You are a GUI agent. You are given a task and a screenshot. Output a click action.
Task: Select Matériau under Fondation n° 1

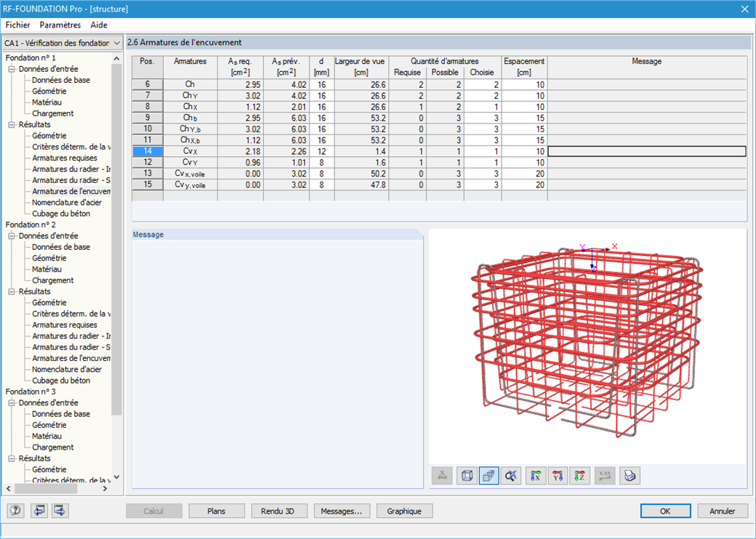47,102
